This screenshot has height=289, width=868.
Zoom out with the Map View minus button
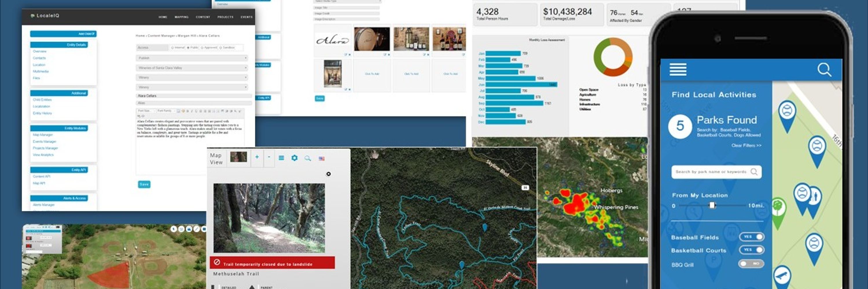(269, 157)
